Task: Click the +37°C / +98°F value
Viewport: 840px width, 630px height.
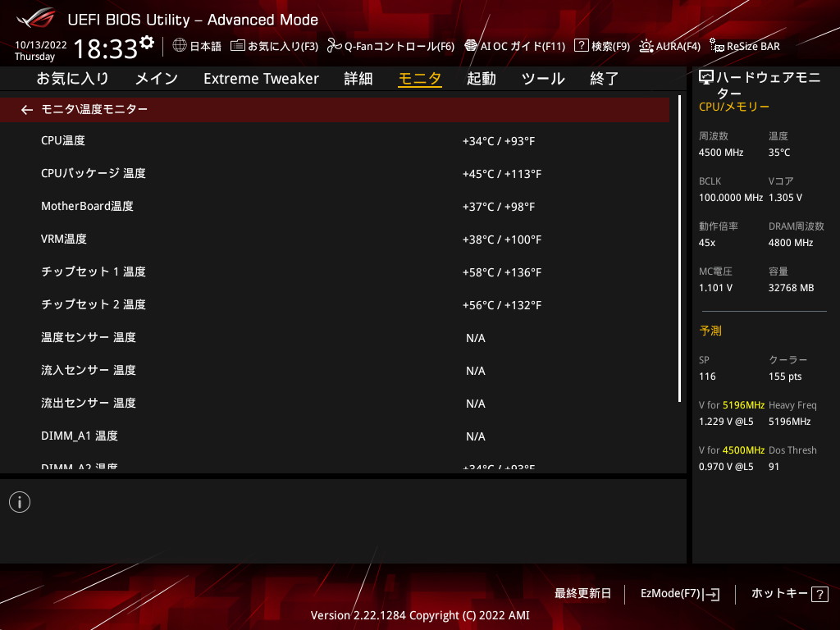Action: [499, 207]
